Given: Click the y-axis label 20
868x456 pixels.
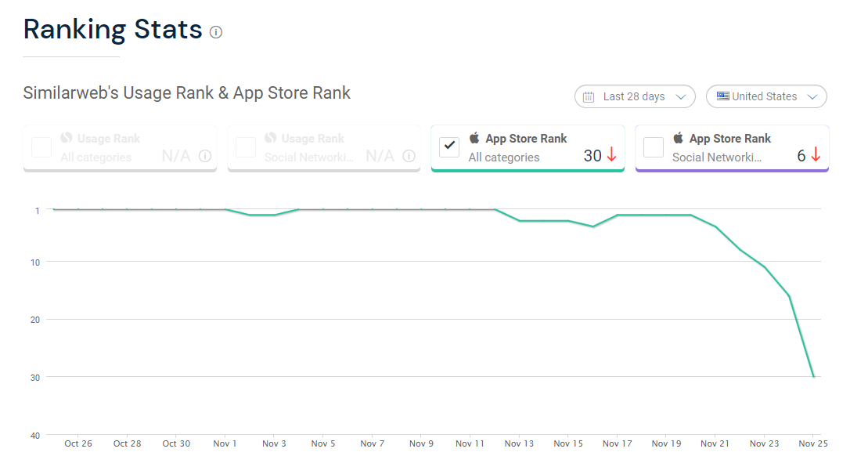Looking at the screenshot, I should tap(35, 320).
